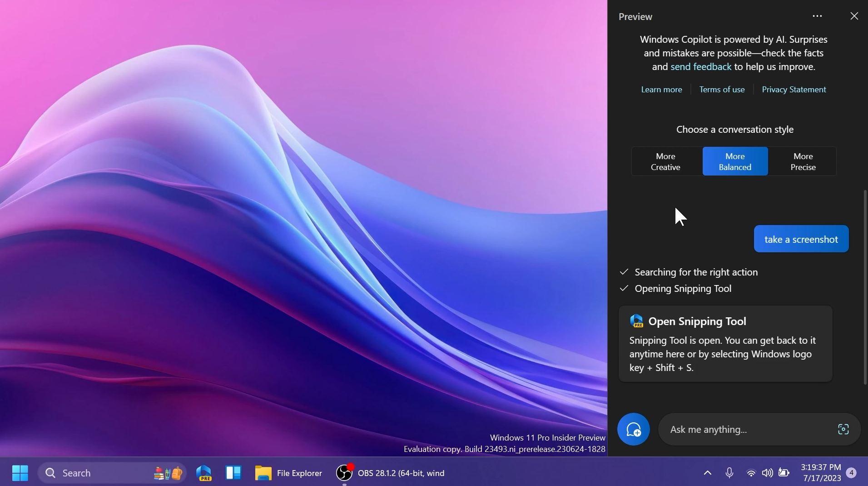Image resolution: width=868 pixels, height=486 pixels.
Task: Click the Copilot panel vertical scrollbar
Action: [865, 287]
